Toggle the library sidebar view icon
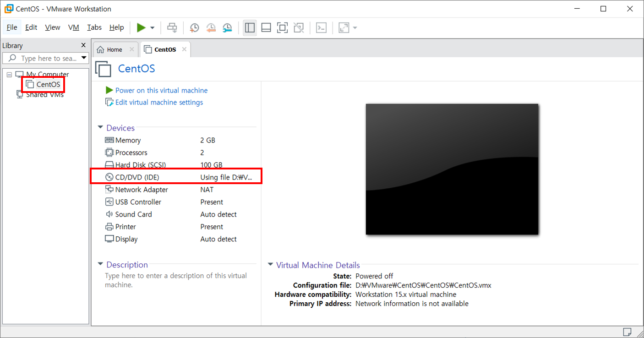 pos(250,28)
